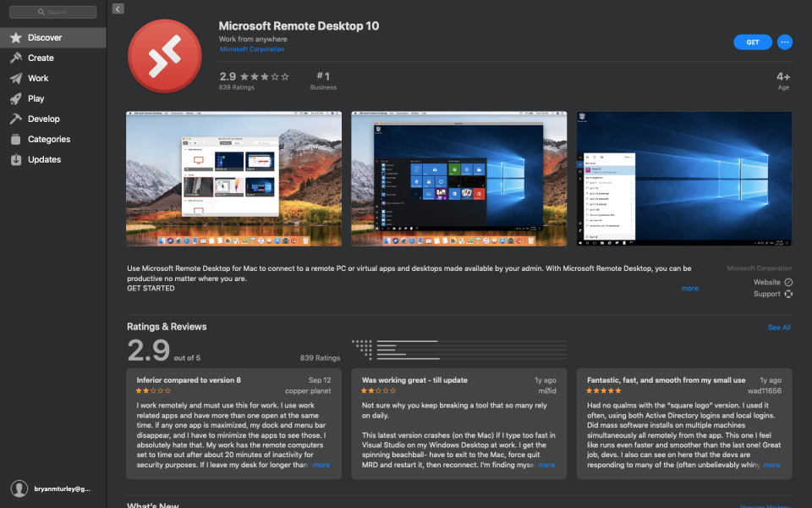Viewport: 812px width, 508px height.
Task: Expand the app description with more
Action: click(690, 288)
